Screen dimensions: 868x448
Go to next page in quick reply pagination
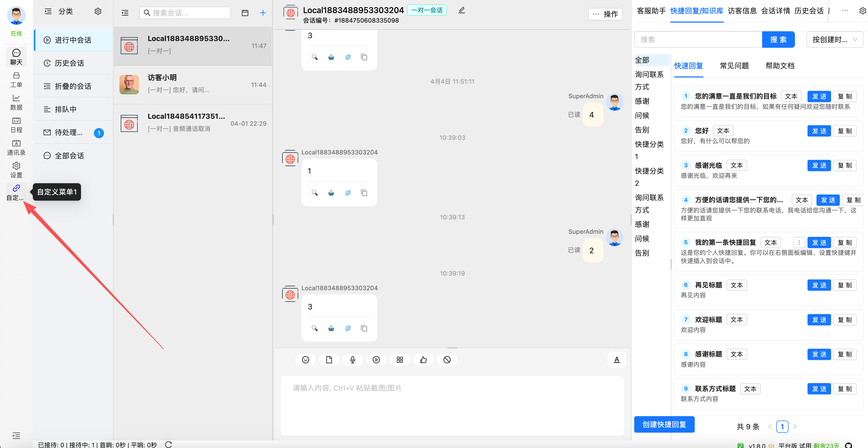[x=795, y=426]
